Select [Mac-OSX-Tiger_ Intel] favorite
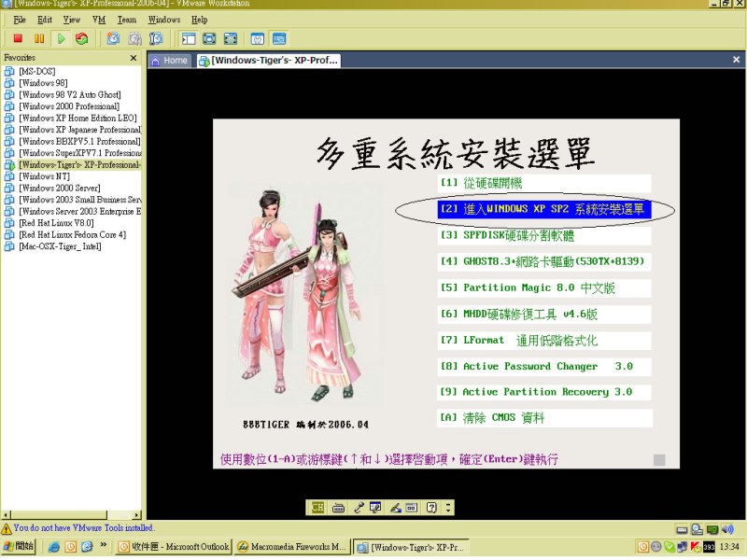 [60, 246]
